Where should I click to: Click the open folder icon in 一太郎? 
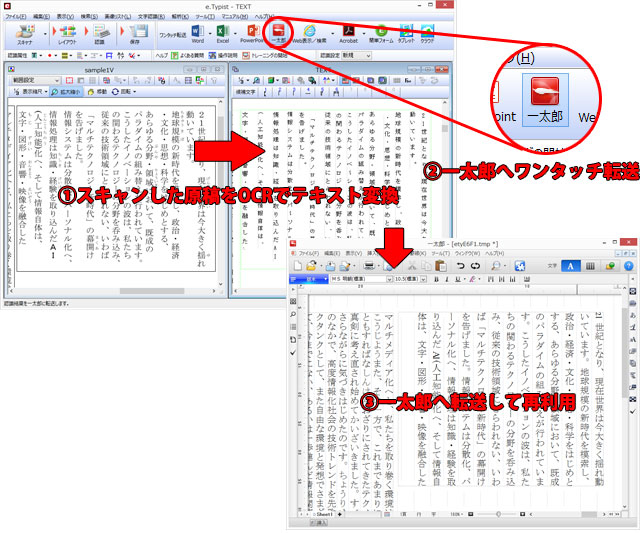point(311,266)
